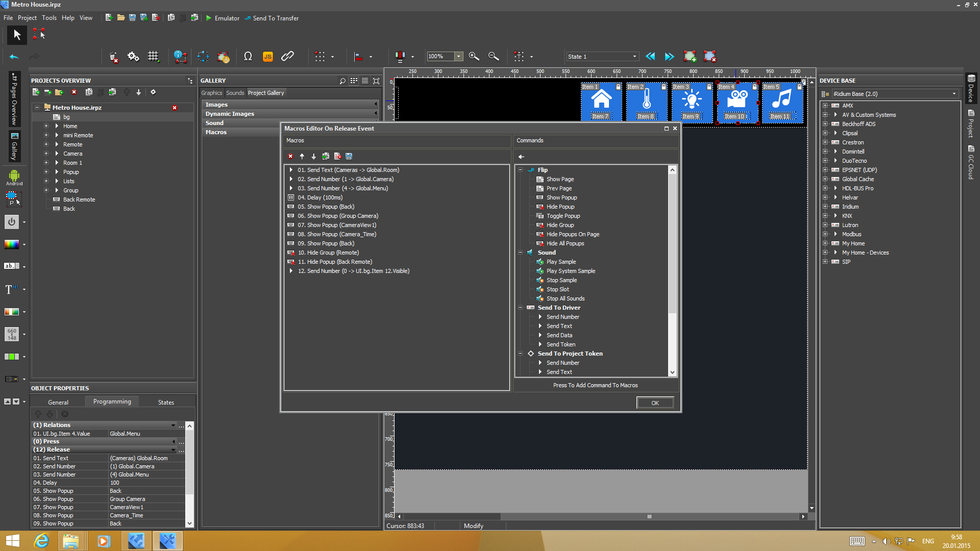Delete selected macro with red X
980x551 pixels.
point(290,157)
